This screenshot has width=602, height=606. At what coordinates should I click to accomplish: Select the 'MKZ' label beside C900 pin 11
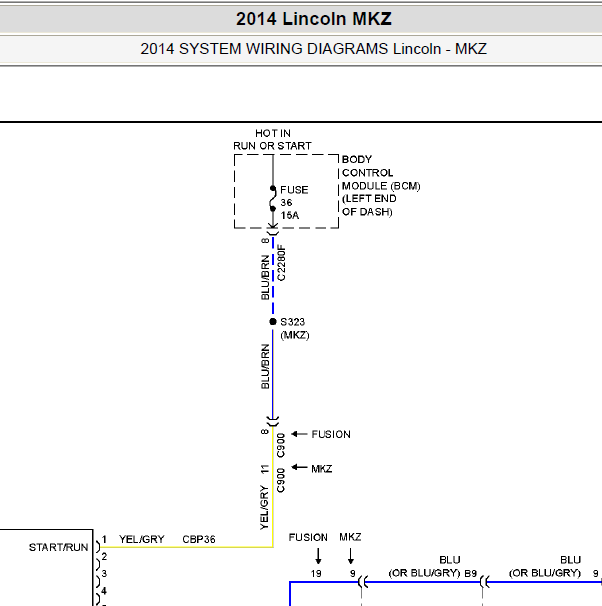tap(321, 469)
